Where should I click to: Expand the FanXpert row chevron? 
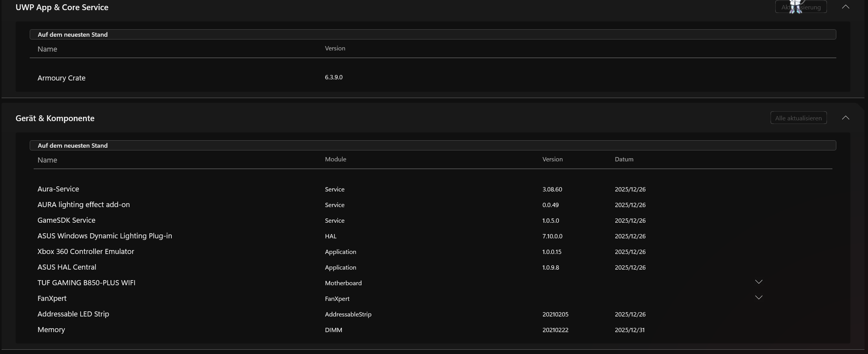(758, 297)
